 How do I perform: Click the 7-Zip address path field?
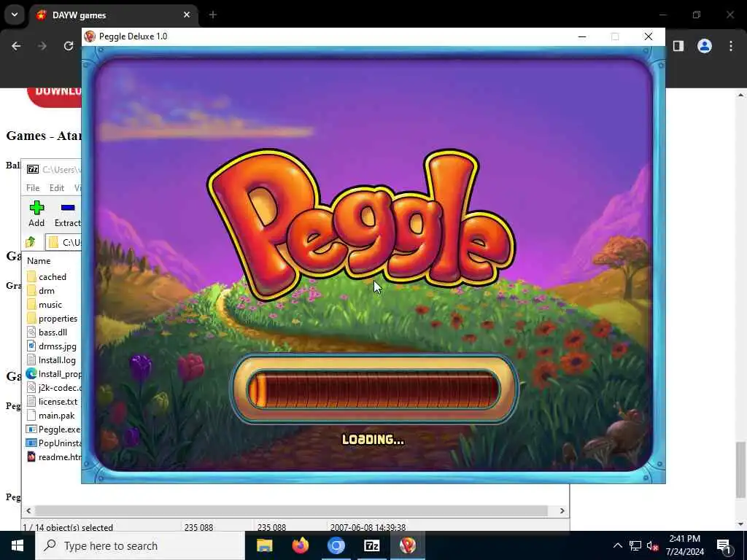tap(64, 242)
